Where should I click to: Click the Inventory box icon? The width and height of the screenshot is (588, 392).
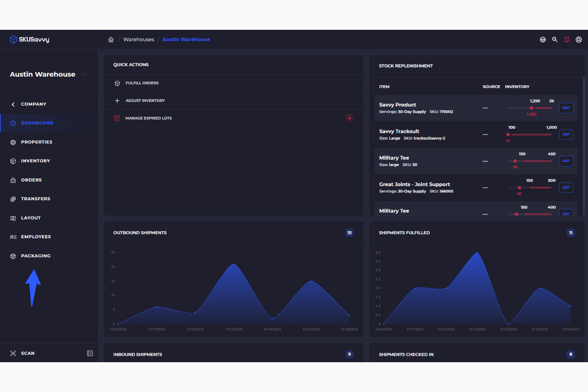pyautogui.click(x=13, y=161)
